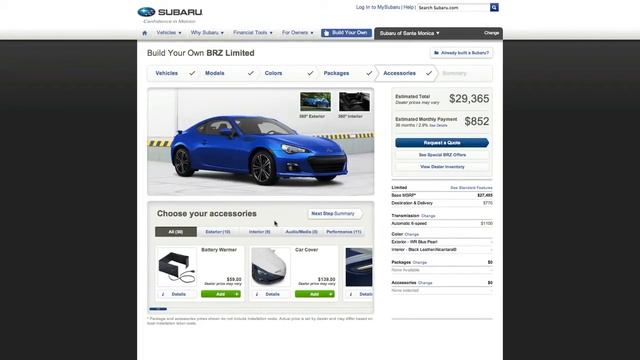Viewport: 640px width, 360px height.
Task: Click the Vehicles step checkmark
Action: pos(192,73)
